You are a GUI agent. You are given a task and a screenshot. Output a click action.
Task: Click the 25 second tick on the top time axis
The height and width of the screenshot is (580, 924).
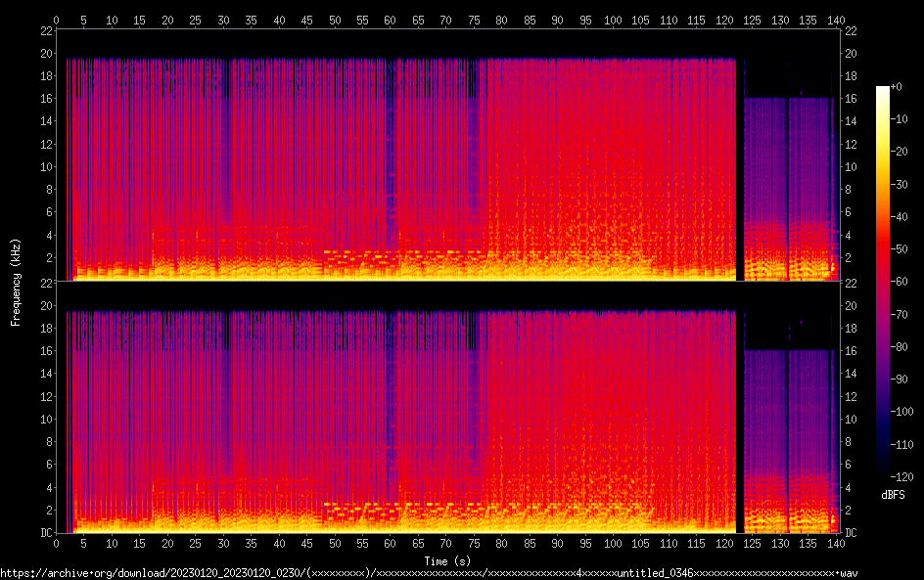point(196,20)
